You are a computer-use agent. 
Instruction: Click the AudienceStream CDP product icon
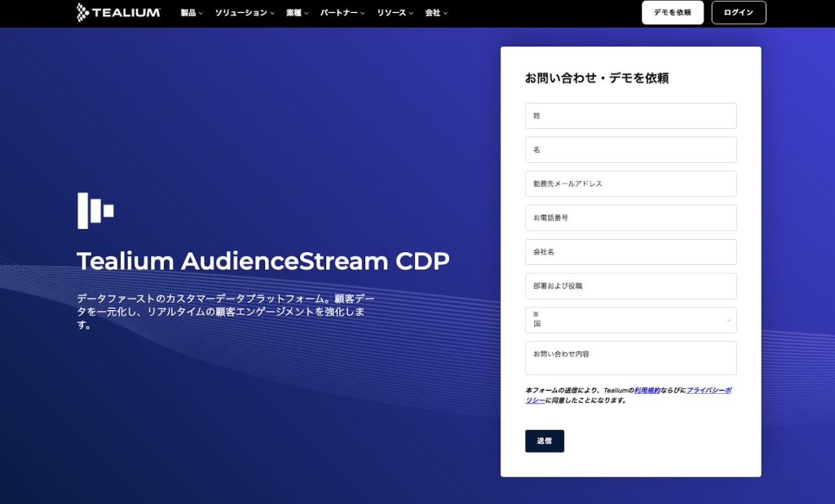tap(95, 210)
